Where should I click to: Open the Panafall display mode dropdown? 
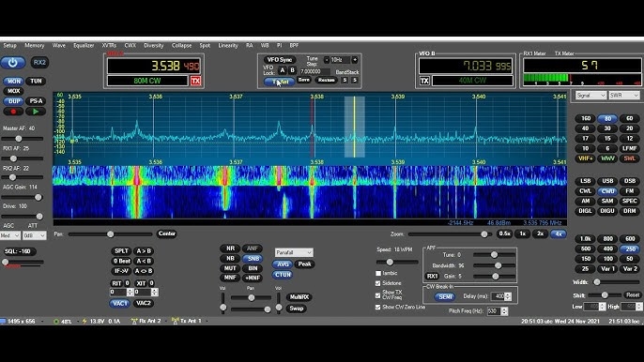[x=294, y=252]
